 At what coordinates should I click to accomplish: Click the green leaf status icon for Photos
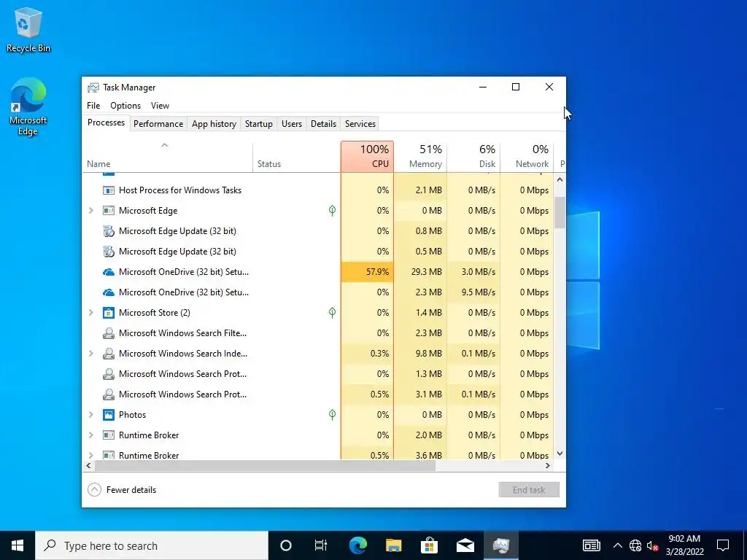pos(332,415)
